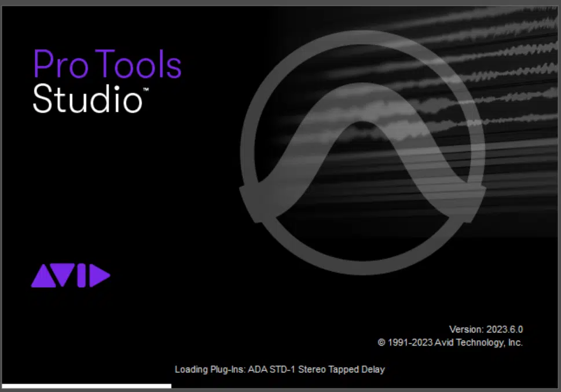
Task: Click the 2023.6.0 version number
Action: click(x=504, y=329)
